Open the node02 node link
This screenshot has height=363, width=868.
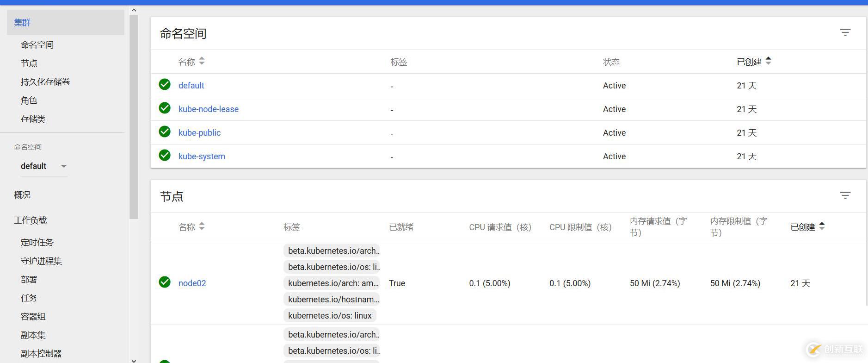pyautogui.click(x=192, y=283)
